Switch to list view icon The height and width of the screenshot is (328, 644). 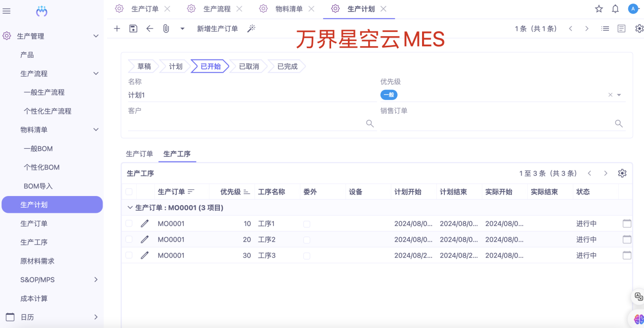605,28
